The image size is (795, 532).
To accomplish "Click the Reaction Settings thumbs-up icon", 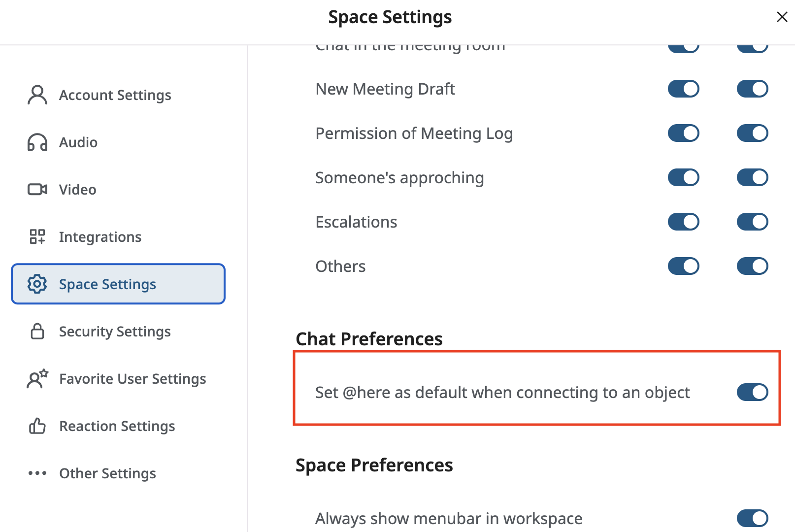I will pos(37,426).
